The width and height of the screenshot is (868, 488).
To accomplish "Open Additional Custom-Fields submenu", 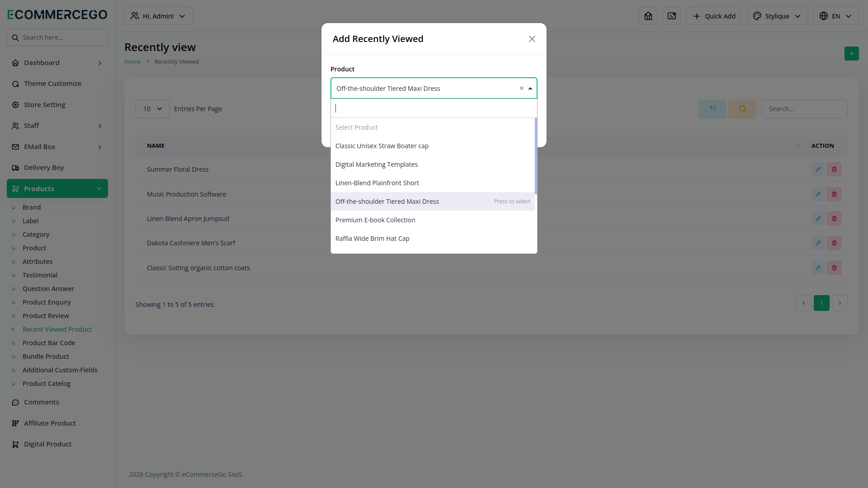I will coord(60,370).
